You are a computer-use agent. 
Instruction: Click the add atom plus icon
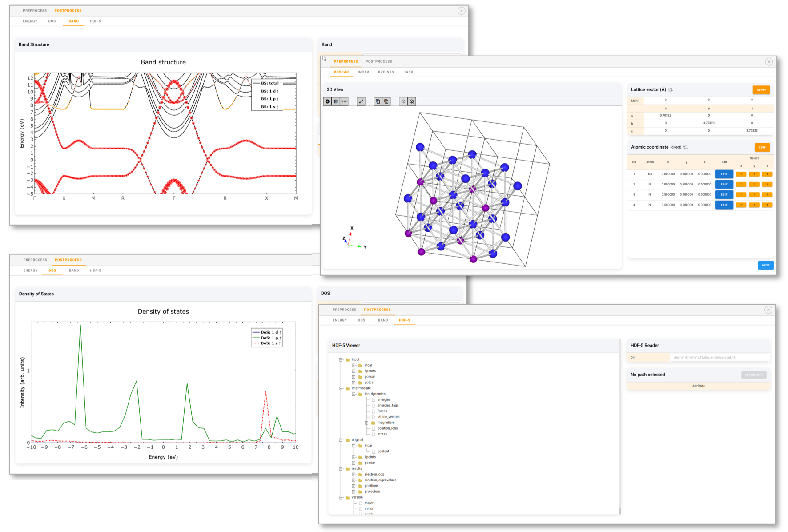(327, 101)
